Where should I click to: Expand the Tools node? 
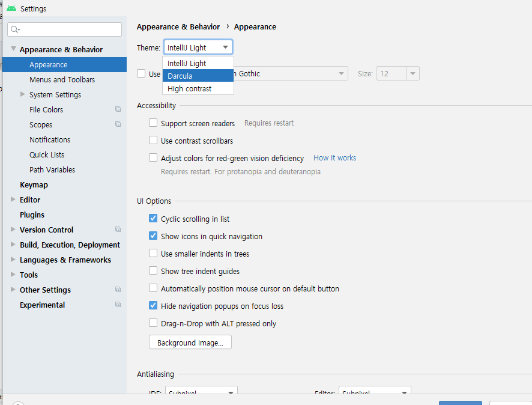click(x=13, y=274)
